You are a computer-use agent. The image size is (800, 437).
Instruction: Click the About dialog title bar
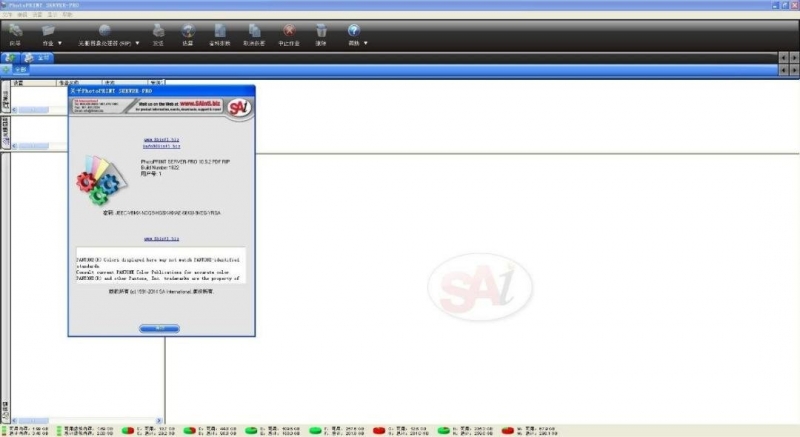(161, 91)
